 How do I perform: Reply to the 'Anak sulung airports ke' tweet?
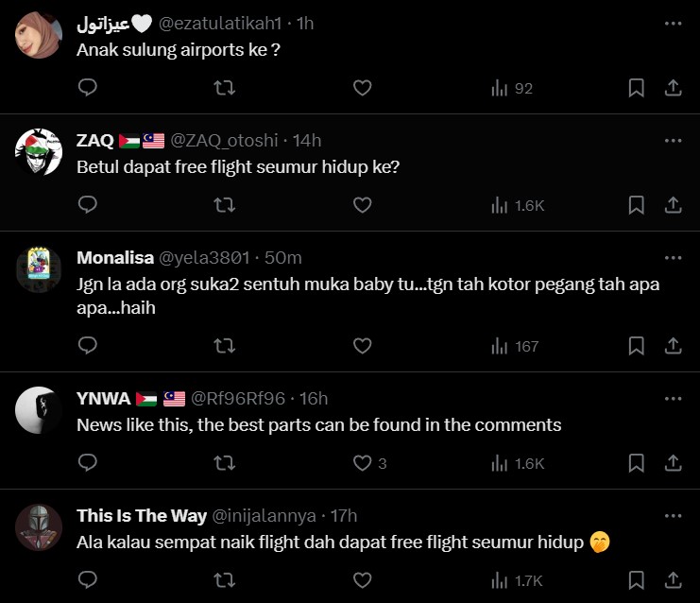pos(88,88)
